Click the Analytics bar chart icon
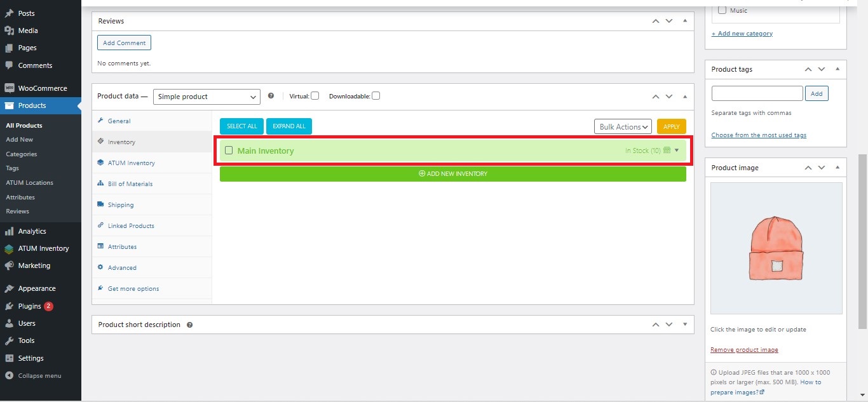The width and height of the screenshot is (868, 402). (x=9, y=231)
